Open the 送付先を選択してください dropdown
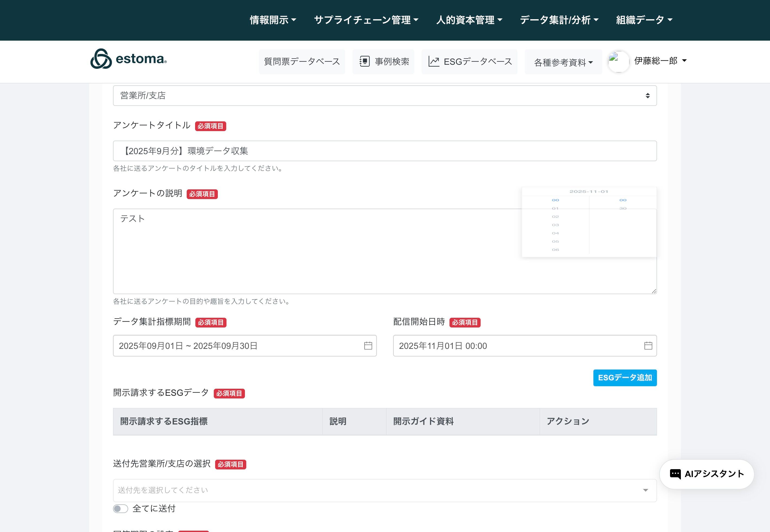The width and height of the screenshot is (770, 532). point(385,490)
